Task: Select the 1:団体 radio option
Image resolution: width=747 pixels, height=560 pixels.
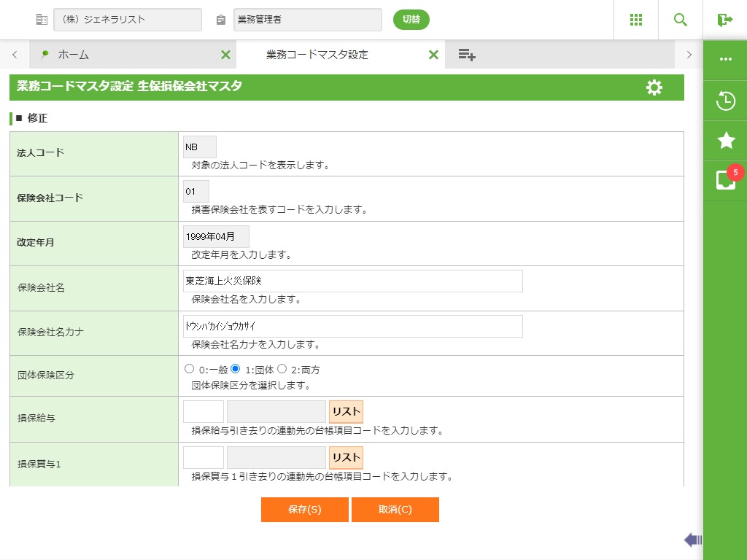Action: pyautogui.click(x=236, y=369)
